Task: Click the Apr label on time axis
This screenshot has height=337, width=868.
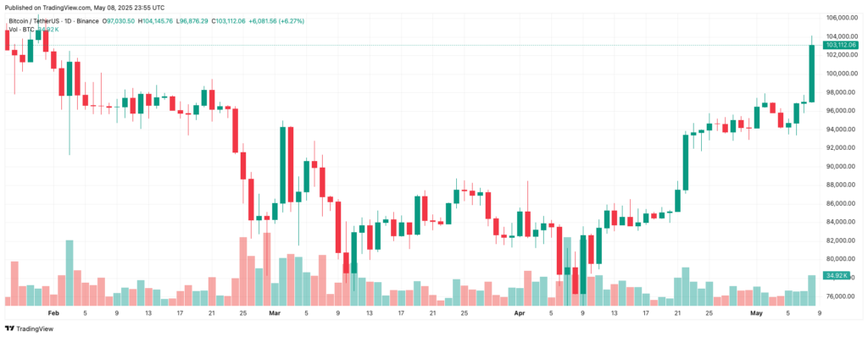Action: (520, 313)
